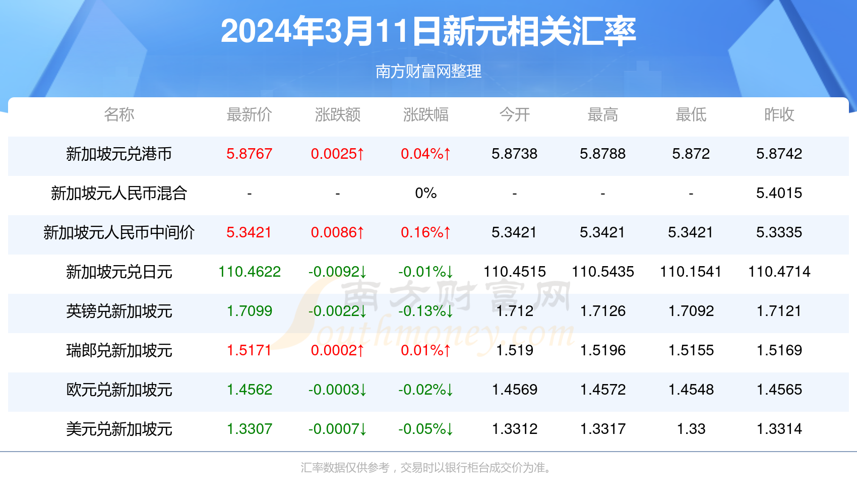
Task: Click the change value 0.0086↑
Action: click(x=338, y=232)
